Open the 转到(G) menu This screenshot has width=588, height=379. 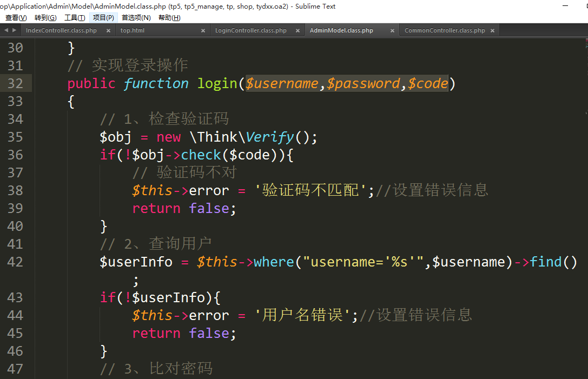(x=45, y=18)
